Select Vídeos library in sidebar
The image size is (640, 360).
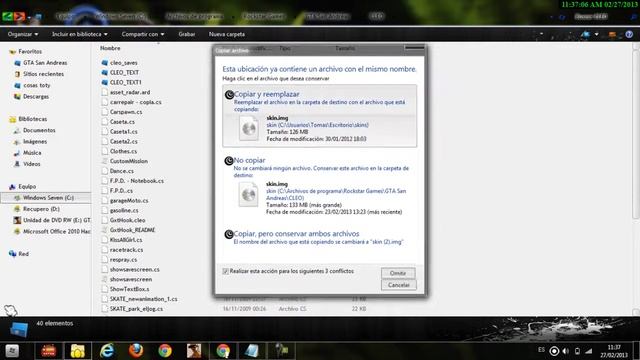pyautogui.click(x=27, y=164)
